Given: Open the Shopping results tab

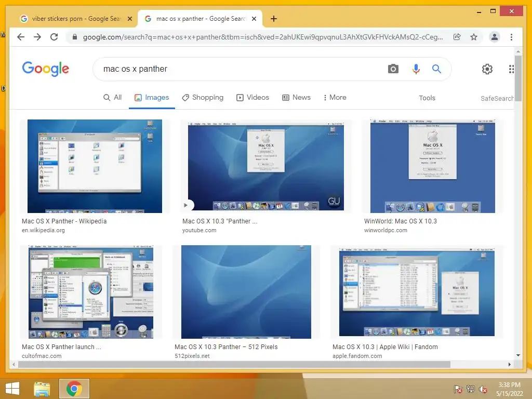Looking at the screenshot, I should click(203, 98).
